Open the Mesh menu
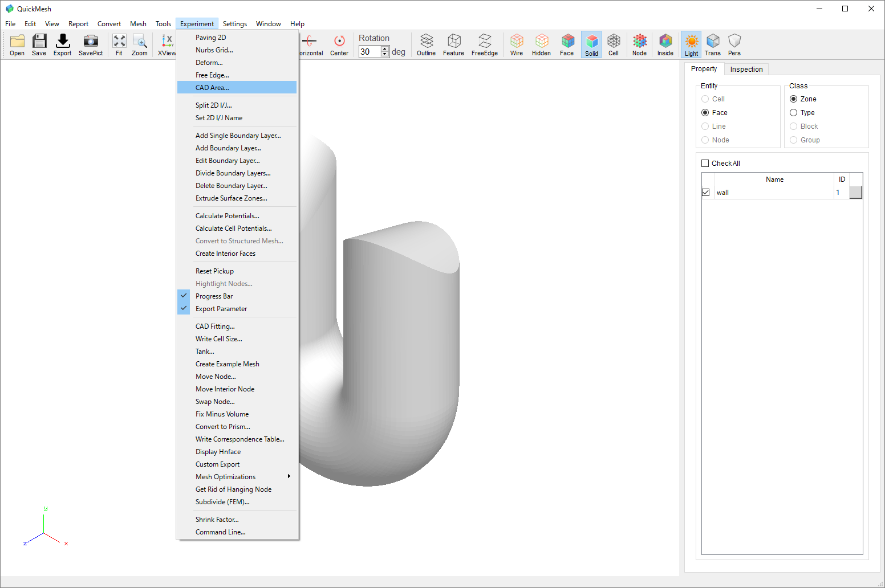 (138, 24)
